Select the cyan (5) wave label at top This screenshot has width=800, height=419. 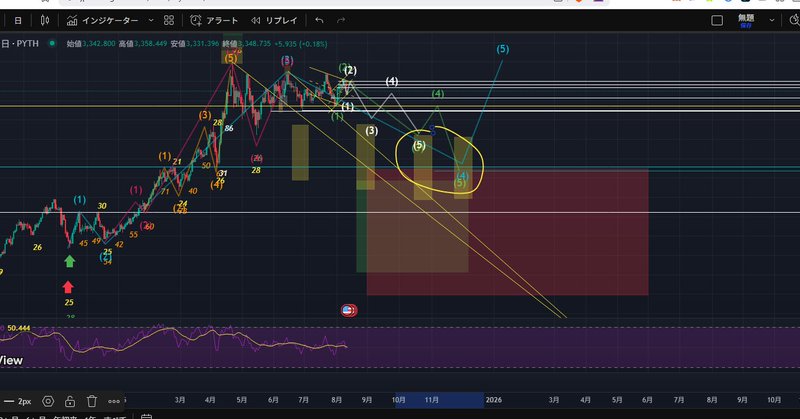(x=503, y=49)
